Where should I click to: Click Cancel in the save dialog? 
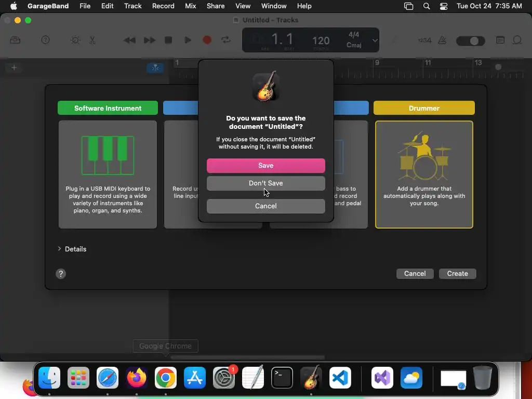[265, 206]
